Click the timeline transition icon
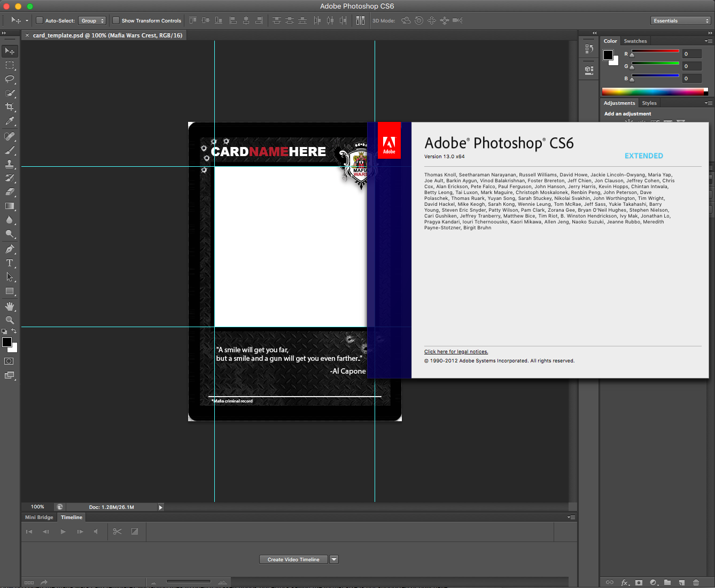The image size is (715, 588). coord(134,531)
